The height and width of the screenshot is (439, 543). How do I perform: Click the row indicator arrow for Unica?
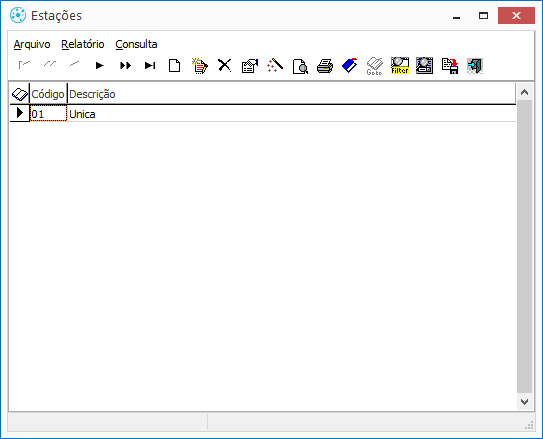[20, 113]
